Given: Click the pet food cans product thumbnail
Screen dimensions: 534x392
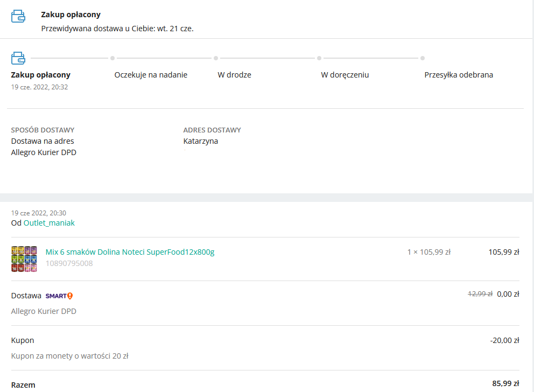Looking at the screenshot, I should click(24, 259).
